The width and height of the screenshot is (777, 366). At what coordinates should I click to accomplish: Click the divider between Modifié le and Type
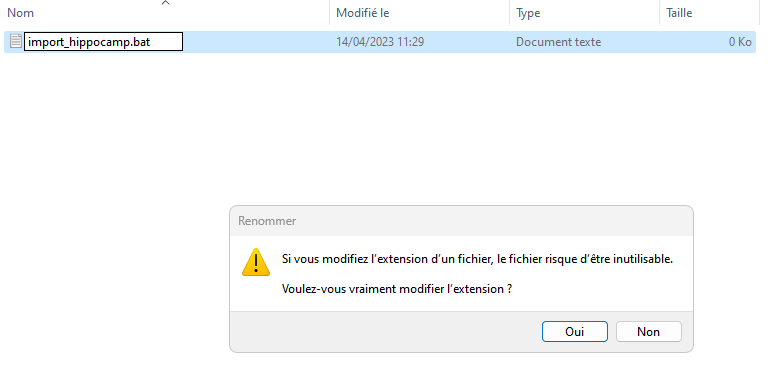509,12
